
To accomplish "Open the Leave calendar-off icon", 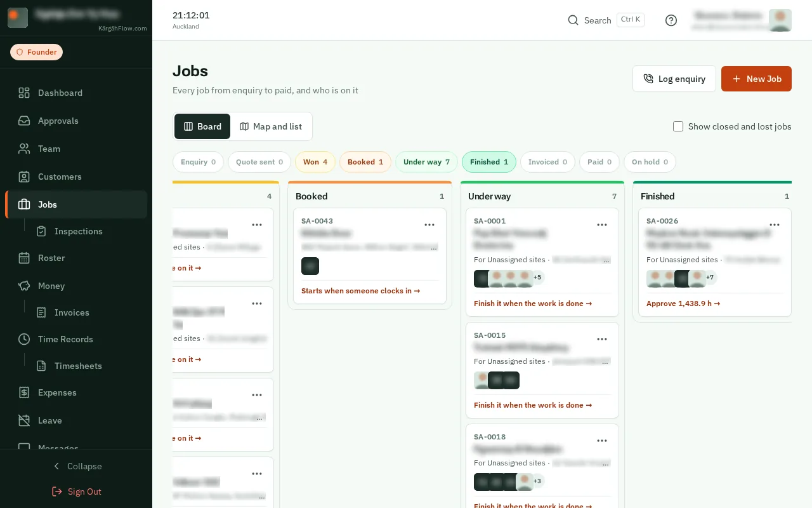I will (x=24, y=420).
